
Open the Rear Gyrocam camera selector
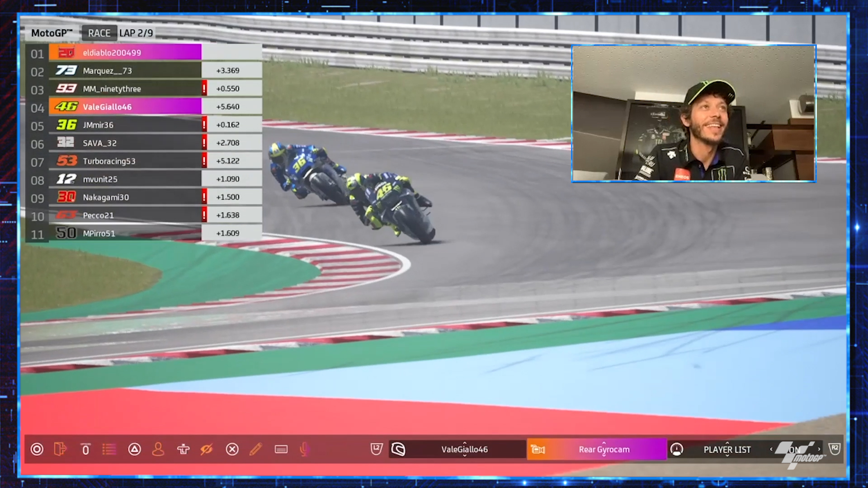tap(604, 449)
